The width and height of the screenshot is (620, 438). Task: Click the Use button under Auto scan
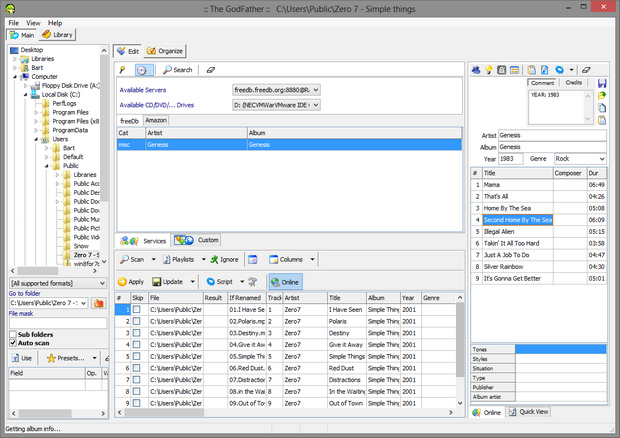click(x=22, y=358)
